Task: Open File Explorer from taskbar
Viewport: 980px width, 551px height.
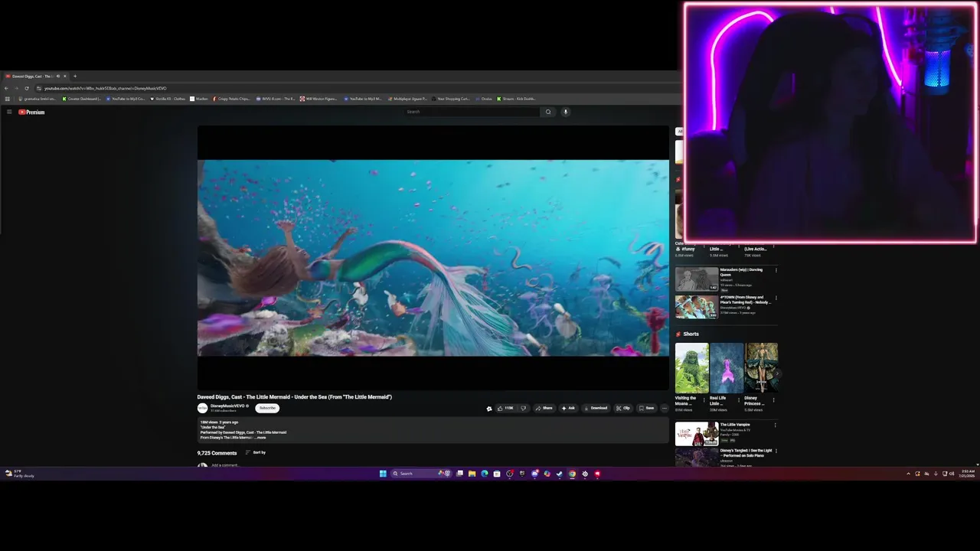Action: point(472,474)
